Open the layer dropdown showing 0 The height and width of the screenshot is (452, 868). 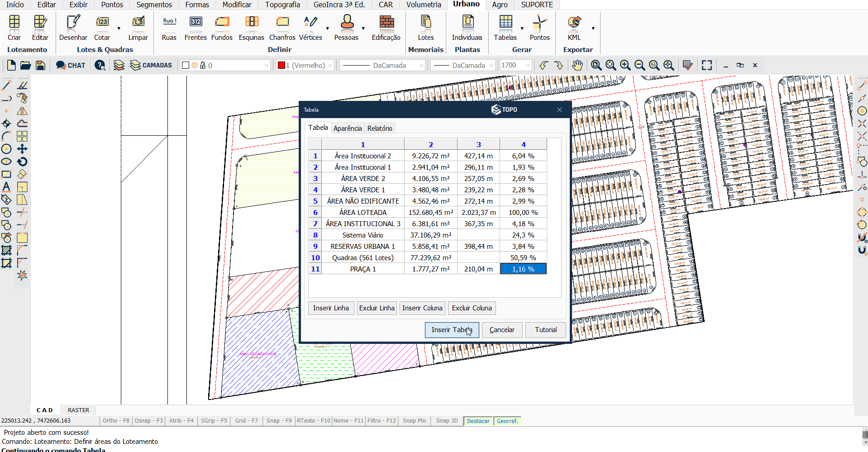coord(266,66)
